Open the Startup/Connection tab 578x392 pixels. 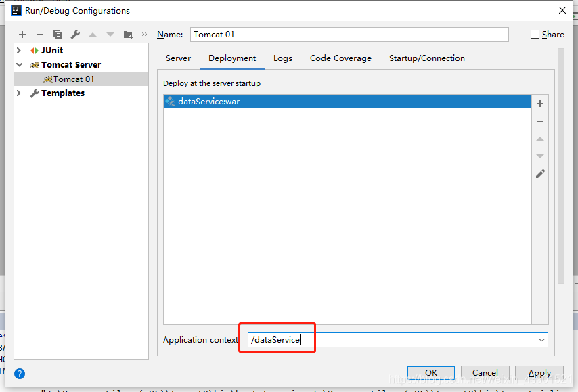pos(427,58)
